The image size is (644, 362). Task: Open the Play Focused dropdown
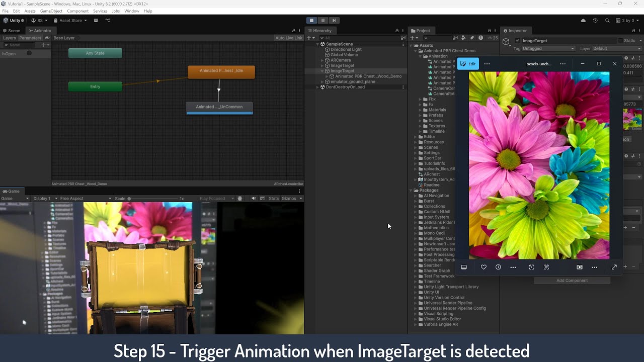(216, 199)
